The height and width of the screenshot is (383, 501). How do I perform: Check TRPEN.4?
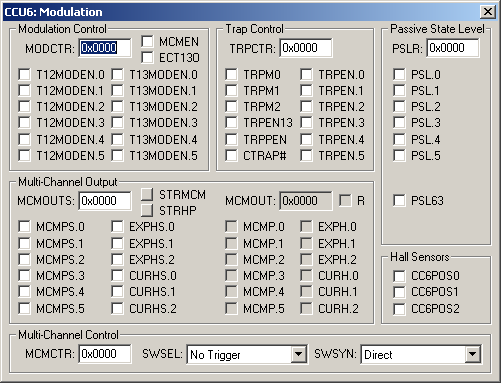point(306,139)
